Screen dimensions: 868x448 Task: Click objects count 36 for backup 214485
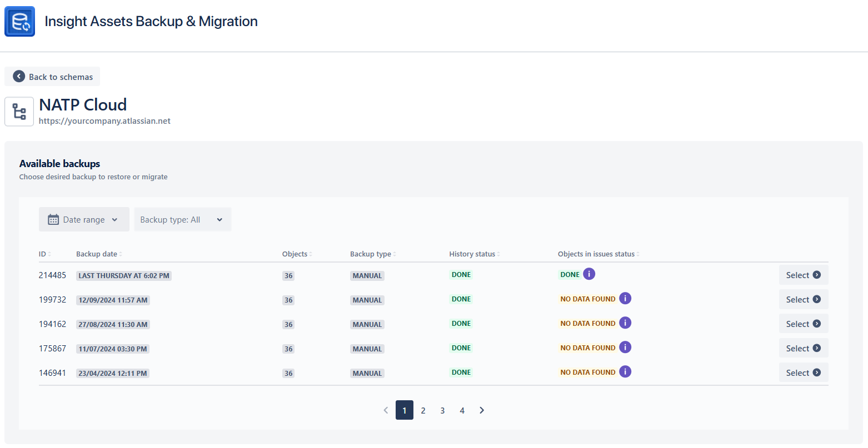(x=288, y=276)
